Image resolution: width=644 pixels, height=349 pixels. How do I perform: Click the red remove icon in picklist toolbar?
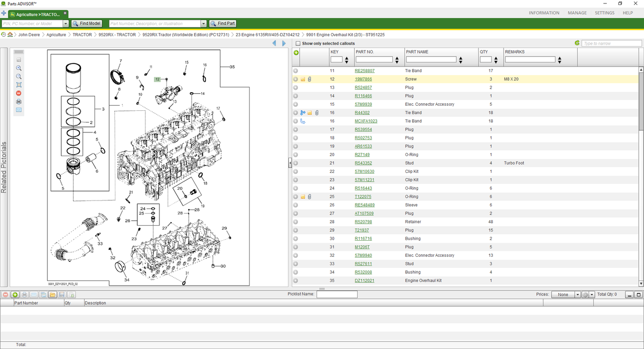[x=6, y=295]
